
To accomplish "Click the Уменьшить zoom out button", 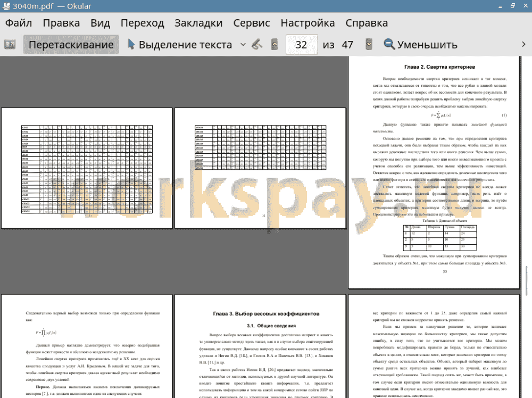I will click(420, 45).
